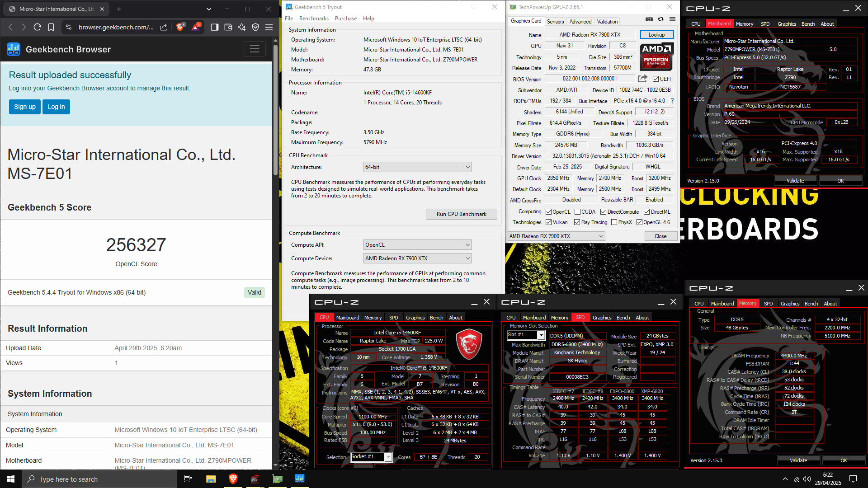Click the taskbar clock and date
This screenshot has height=488, width=868.
828,479
